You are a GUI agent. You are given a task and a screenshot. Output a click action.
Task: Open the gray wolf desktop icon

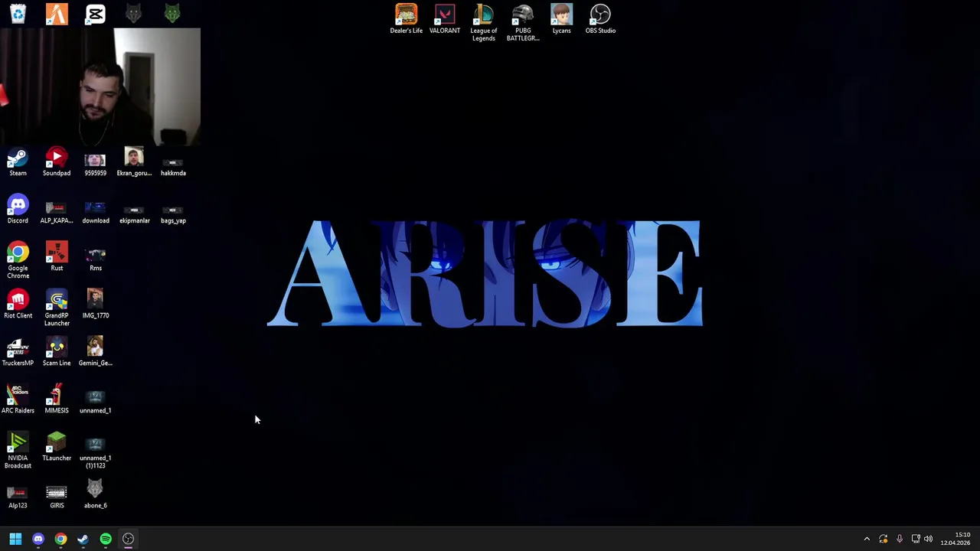tap(134, 14)
